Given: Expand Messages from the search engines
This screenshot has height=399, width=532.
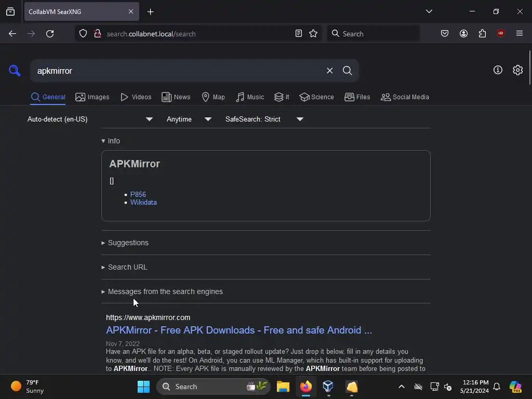Looking at the screenshot, I should 162,292.
